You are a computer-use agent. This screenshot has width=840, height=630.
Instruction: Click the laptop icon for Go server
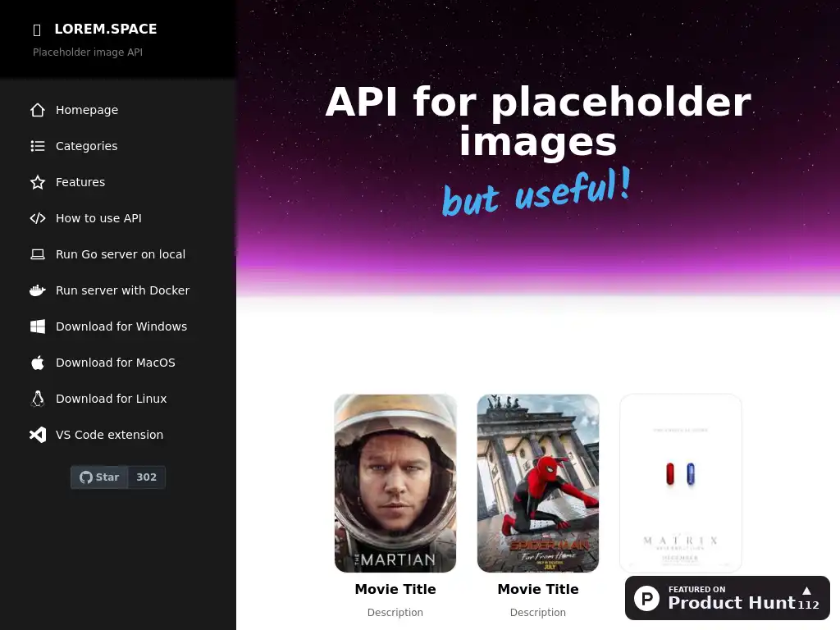(x=38, y=254)
